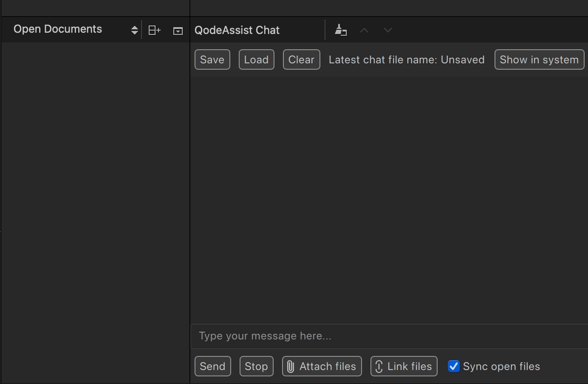Load a saved chat file
Screen dimensions: 588x384
257,59
